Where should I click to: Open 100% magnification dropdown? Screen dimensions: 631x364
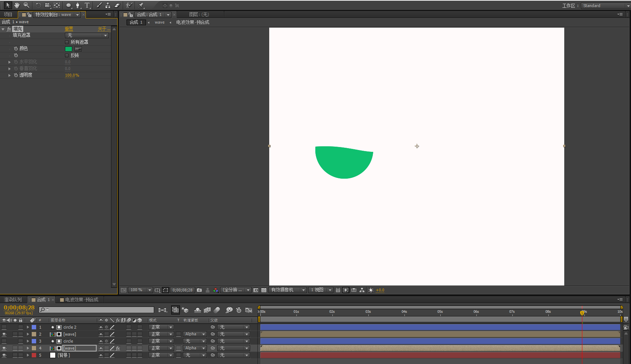coord(140,290)
